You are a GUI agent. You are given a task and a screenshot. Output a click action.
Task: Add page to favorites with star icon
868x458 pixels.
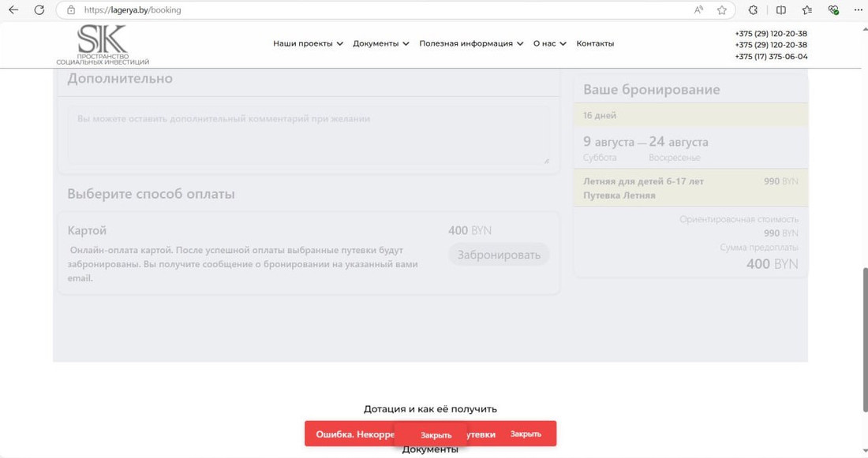point(721,10)
